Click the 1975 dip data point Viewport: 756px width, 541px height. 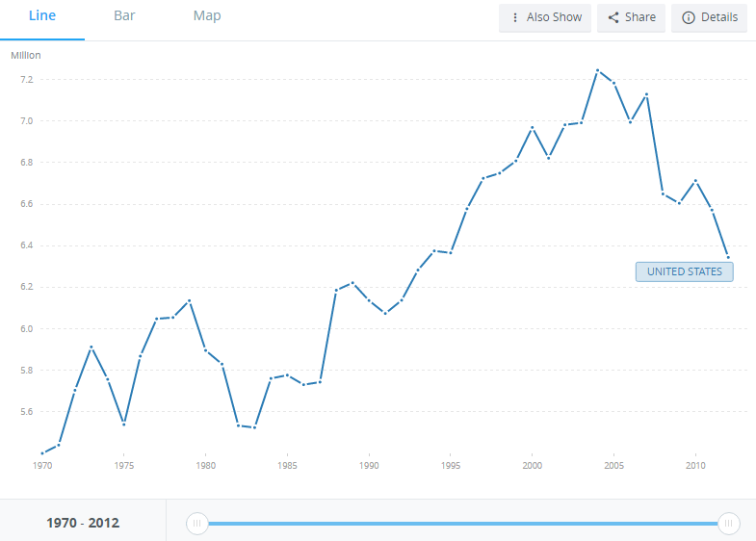tap(124, 425)
